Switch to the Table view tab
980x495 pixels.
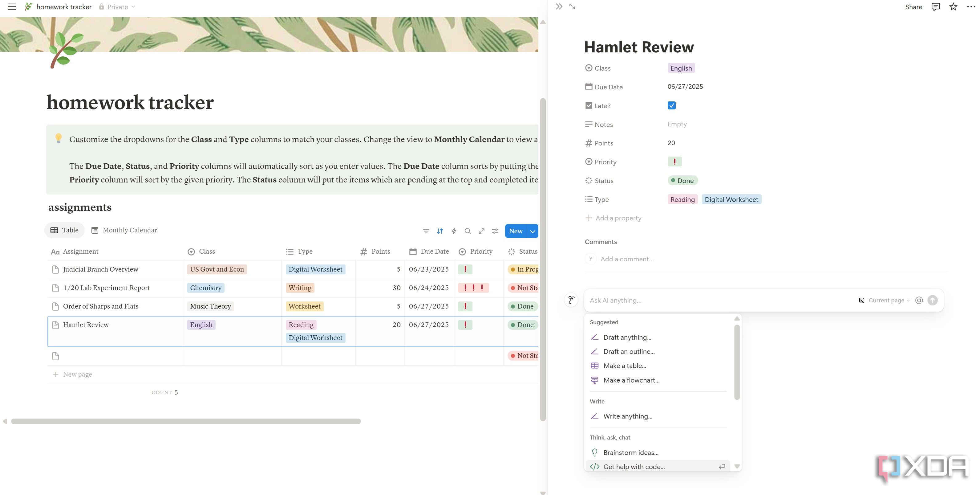(x=64, y=230)
